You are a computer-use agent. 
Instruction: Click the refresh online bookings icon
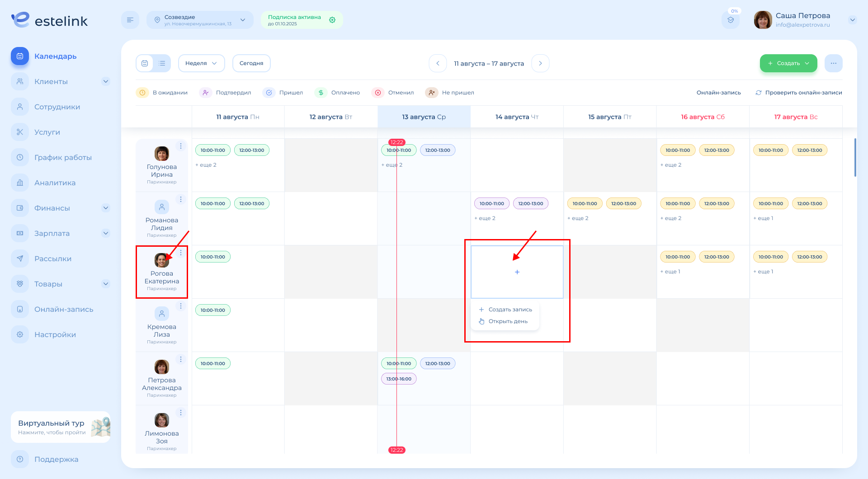pyautogui.click(x=759, y=93)
